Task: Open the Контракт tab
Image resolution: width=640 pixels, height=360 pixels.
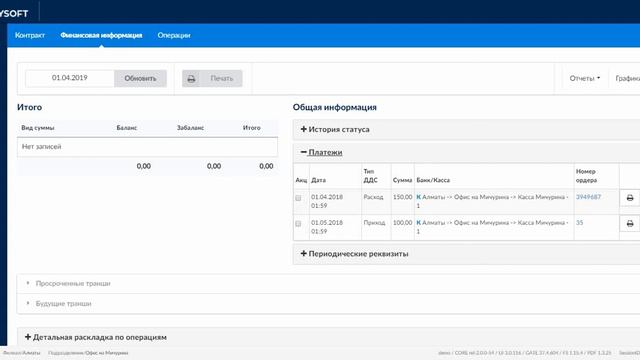Action: 30,36
